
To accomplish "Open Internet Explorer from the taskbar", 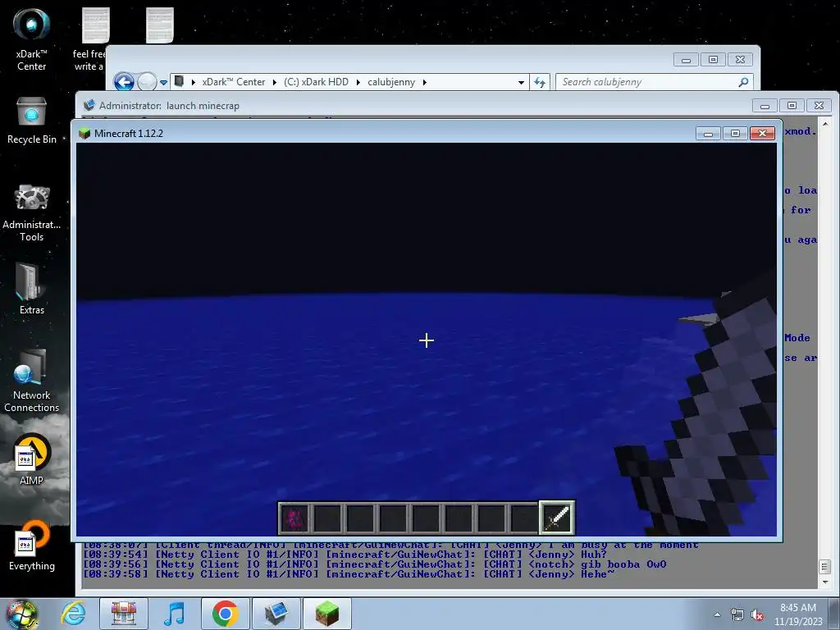I will [73, 614].
